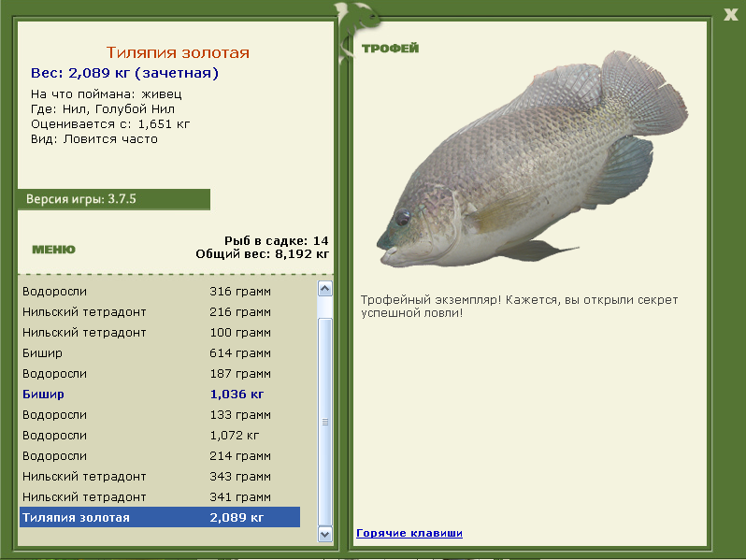Select the Водоросли 1,072 кг row
This screenshot has width=746, height=560.
pyautogui.click(x=160, y=436)
